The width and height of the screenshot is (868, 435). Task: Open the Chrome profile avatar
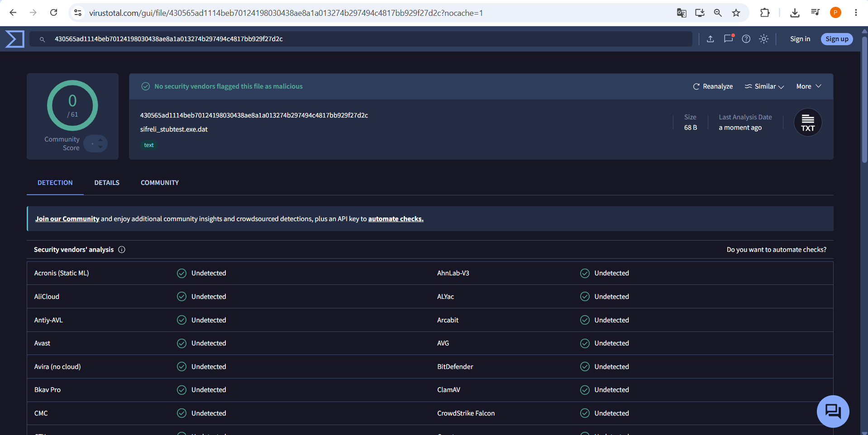[835, 13]
